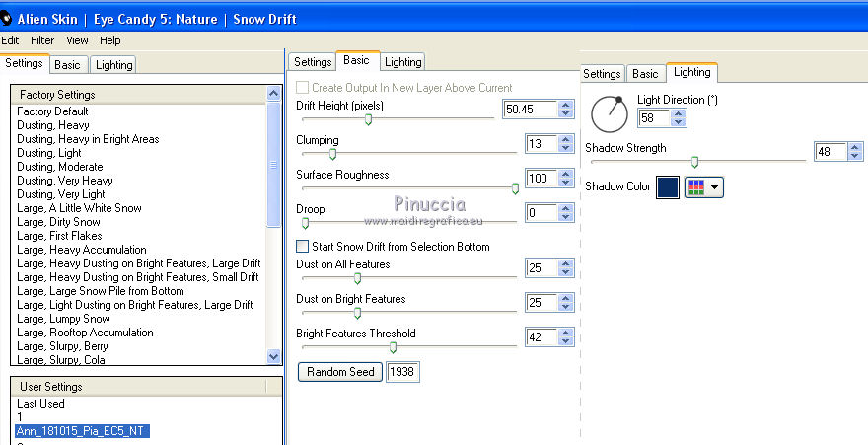Decrease Surface Roughness with down arrow
This screenshot has width=868, height=445.
pos(565,183)
